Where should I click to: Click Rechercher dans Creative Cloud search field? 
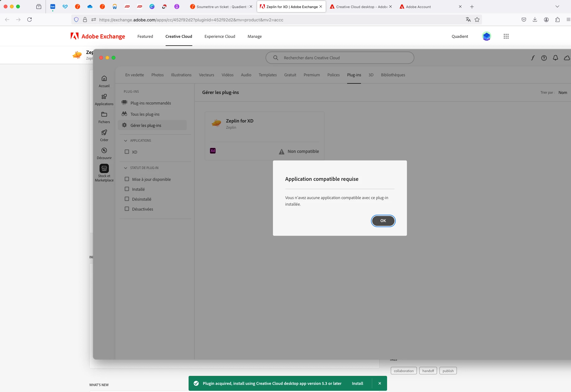click(340, 58)
